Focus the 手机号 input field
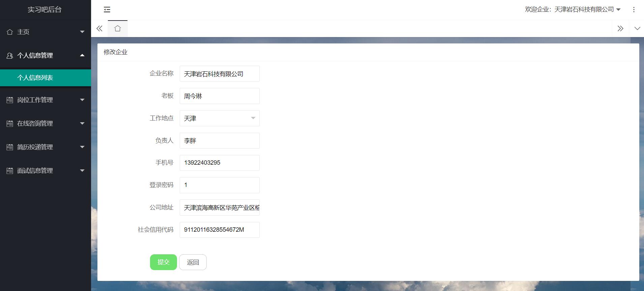Viewport: 644px width, 291px height. coord(219,163)
